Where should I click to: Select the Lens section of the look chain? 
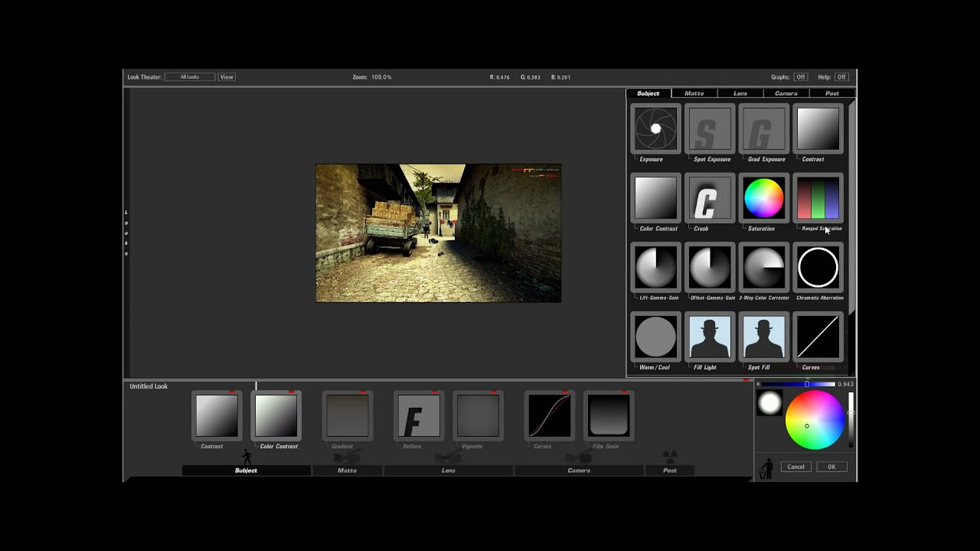click(449, 471)
